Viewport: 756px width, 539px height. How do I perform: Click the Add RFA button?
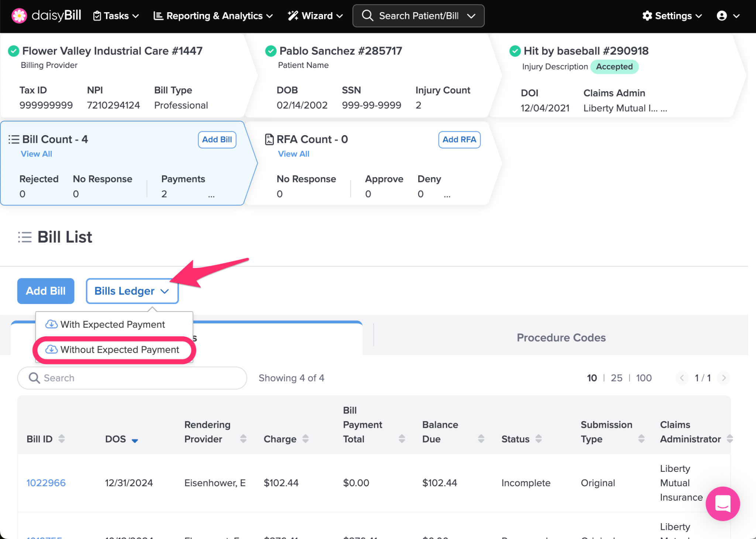pyautogui.click(x=459, y=140)
